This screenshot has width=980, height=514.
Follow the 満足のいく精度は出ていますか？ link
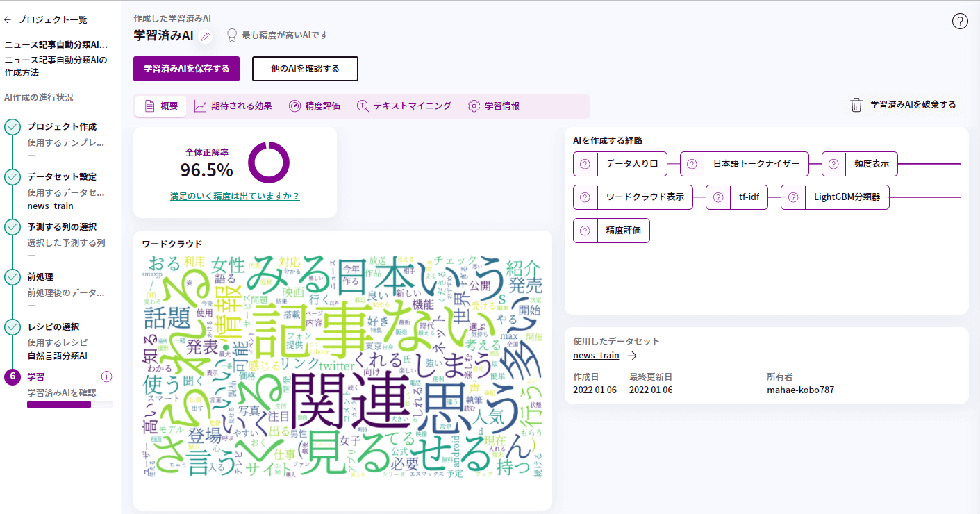pos(235,197)
